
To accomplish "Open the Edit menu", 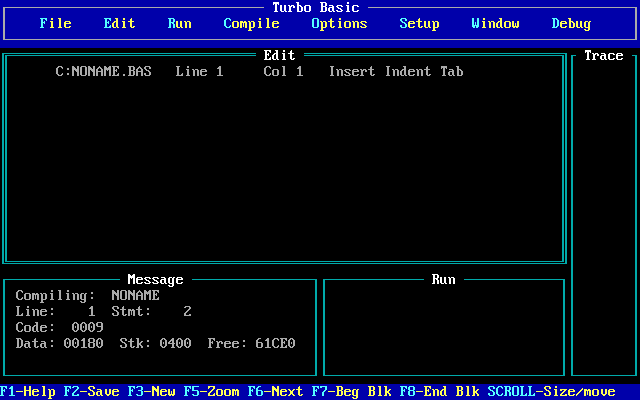I will click(x=119, y=23).
